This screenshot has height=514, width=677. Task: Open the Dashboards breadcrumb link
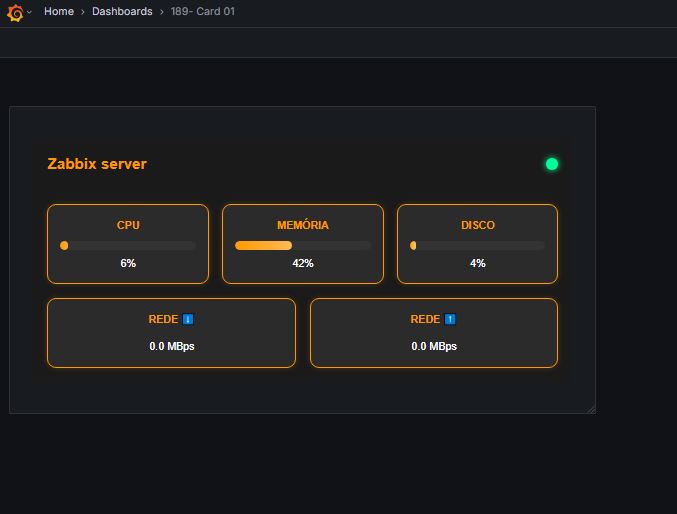(122, 11)
